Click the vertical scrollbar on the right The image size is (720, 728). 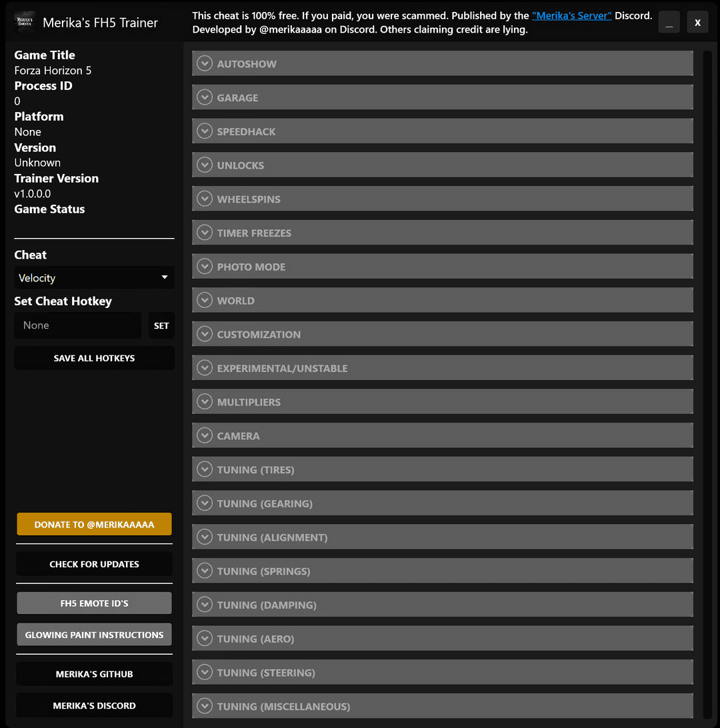[x=707, y=385]
